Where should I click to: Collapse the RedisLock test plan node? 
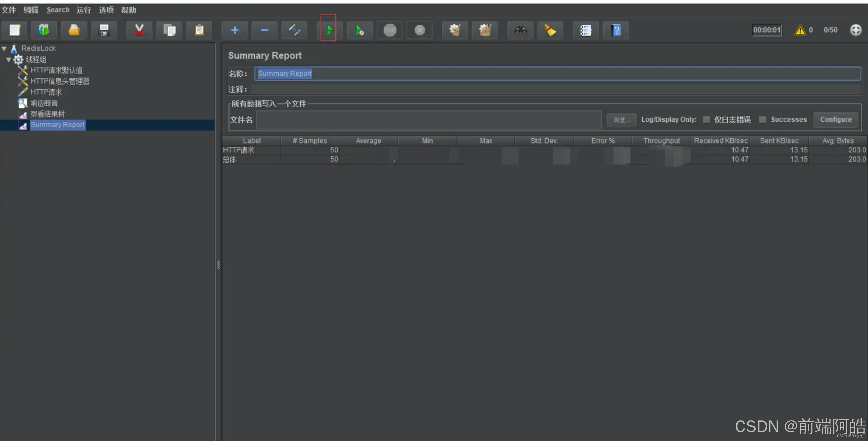tap(4, 49)
